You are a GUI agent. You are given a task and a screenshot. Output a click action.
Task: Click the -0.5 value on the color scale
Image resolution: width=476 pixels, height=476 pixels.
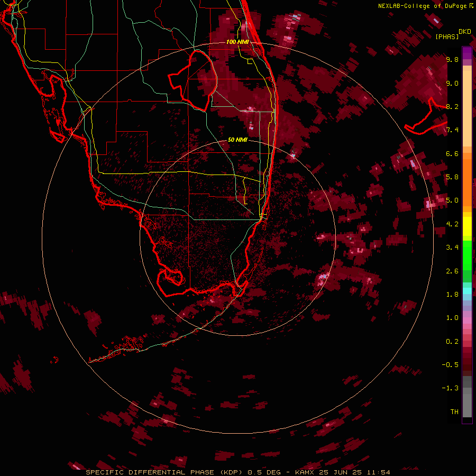tap(450, 365)
